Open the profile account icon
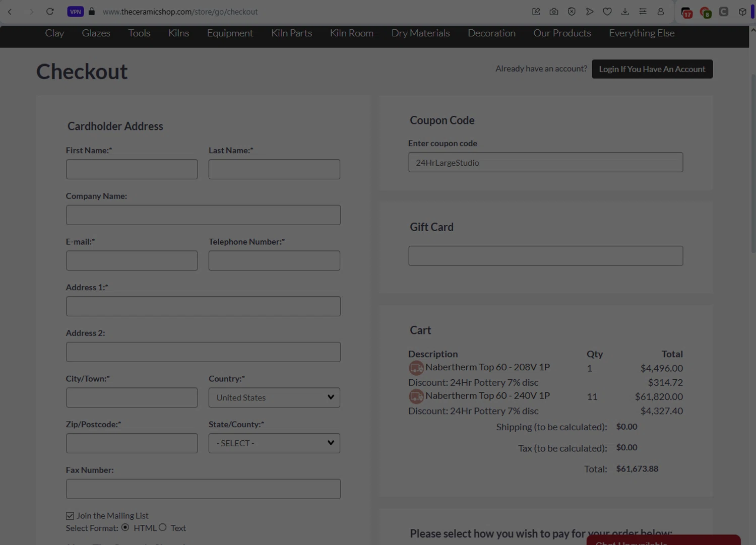756x545 pixels. coord(660,12)
